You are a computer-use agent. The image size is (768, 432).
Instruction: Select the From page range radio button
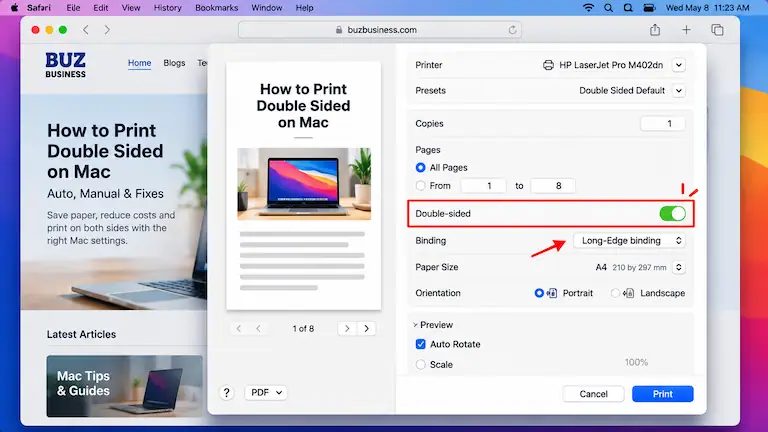tap(420, 186)
